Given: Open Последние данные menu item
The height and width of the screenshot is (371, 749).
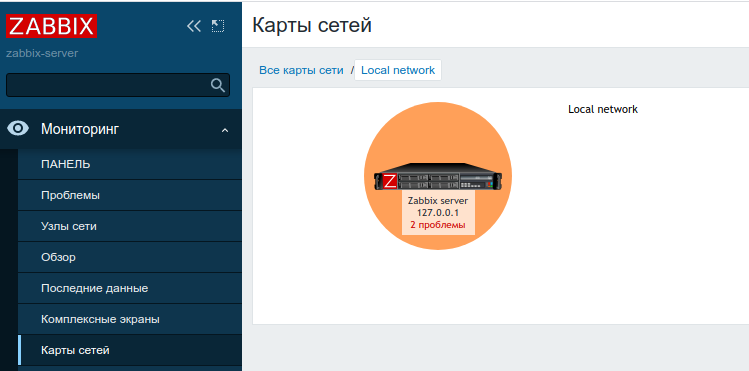Looking at the screenshot, I should click(x=129, y=288).
